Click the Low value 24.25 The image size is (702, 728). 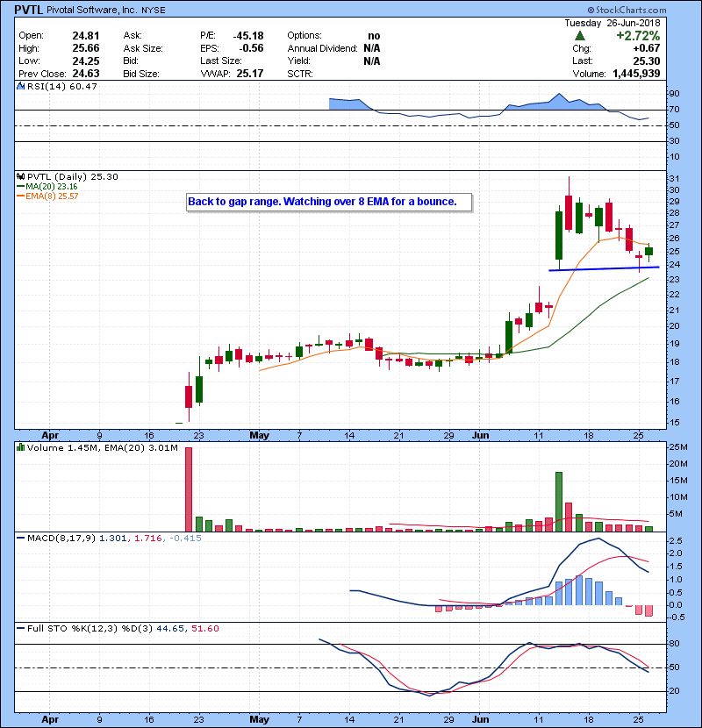(86, 61)
